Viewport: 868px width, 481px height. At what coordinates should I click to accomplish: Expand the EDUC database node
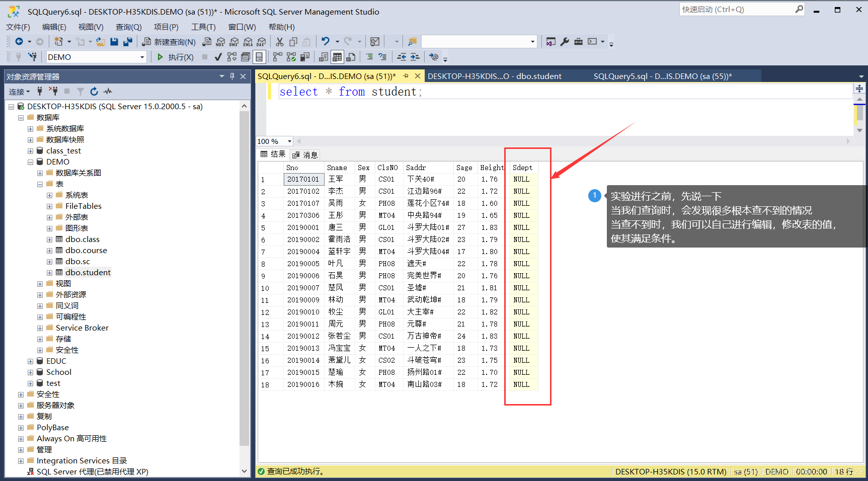[31, 361]
